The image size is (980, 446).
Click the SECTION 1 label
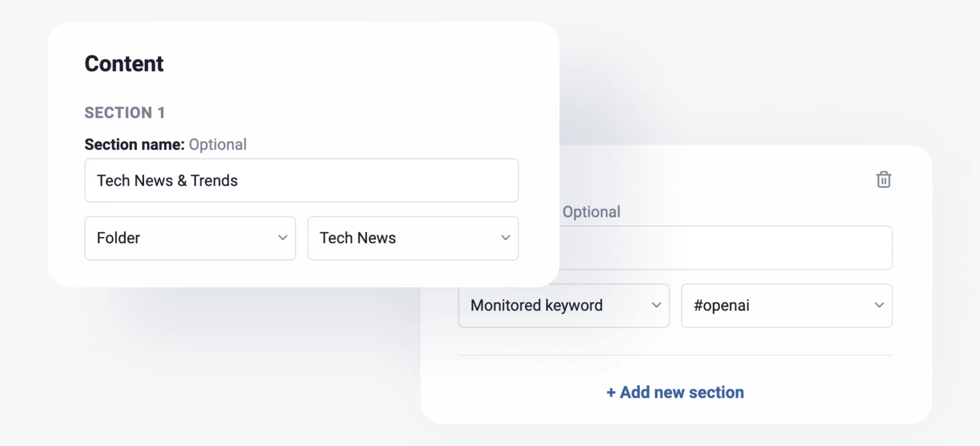coord(125,112)
